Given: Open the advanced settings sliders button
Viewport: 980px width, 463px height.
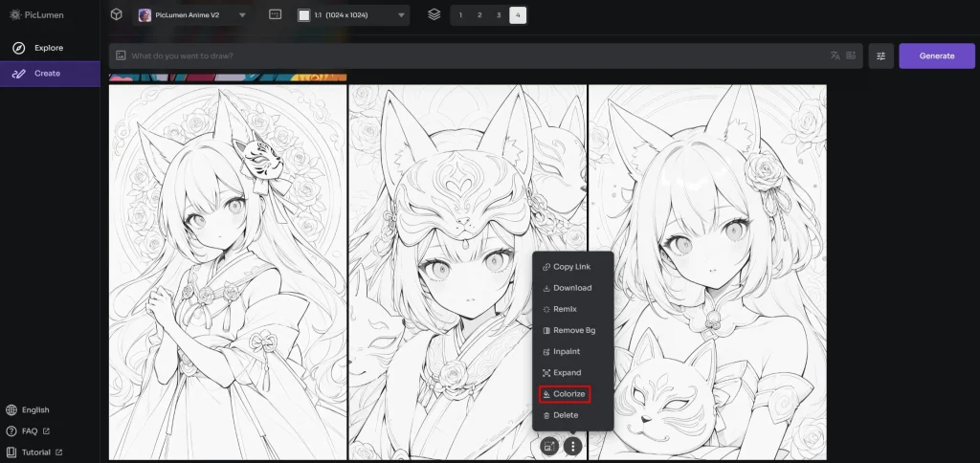Looking at the screenshot, I should coord(881,55).
